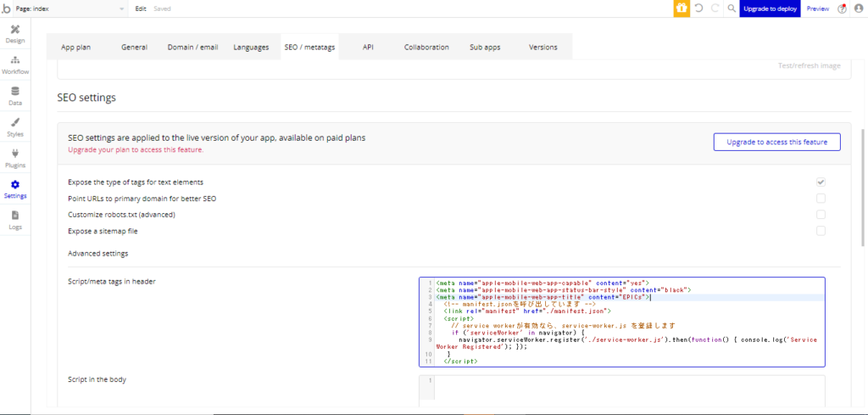Open the Plugins section
This screenshot has width=868, height=415.
point(15,159)
